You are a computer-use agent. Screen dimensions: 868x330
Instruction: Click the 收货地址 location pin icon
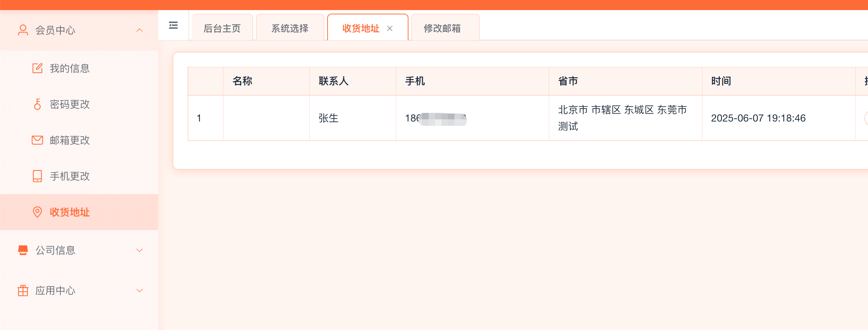point(37,212)
